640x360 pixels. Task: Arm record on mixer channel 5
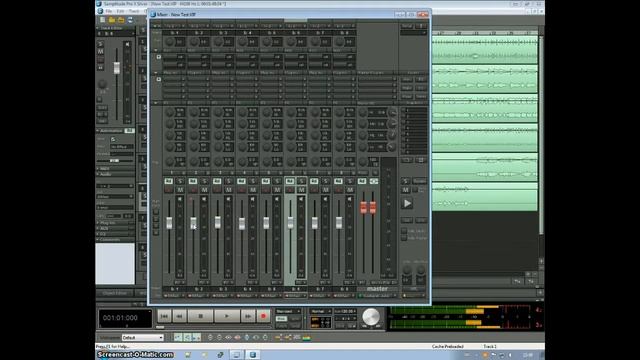[x=266, y=190]
